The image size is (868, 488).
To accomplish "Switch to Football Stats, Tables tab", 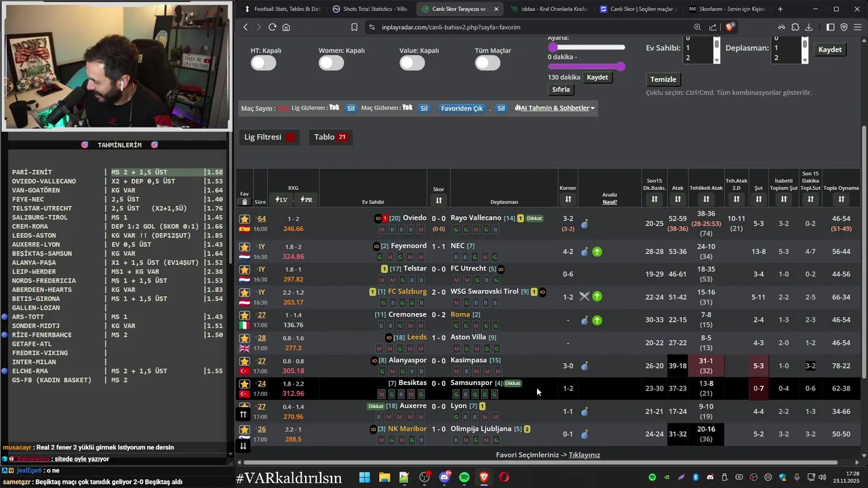I will 282,9.
